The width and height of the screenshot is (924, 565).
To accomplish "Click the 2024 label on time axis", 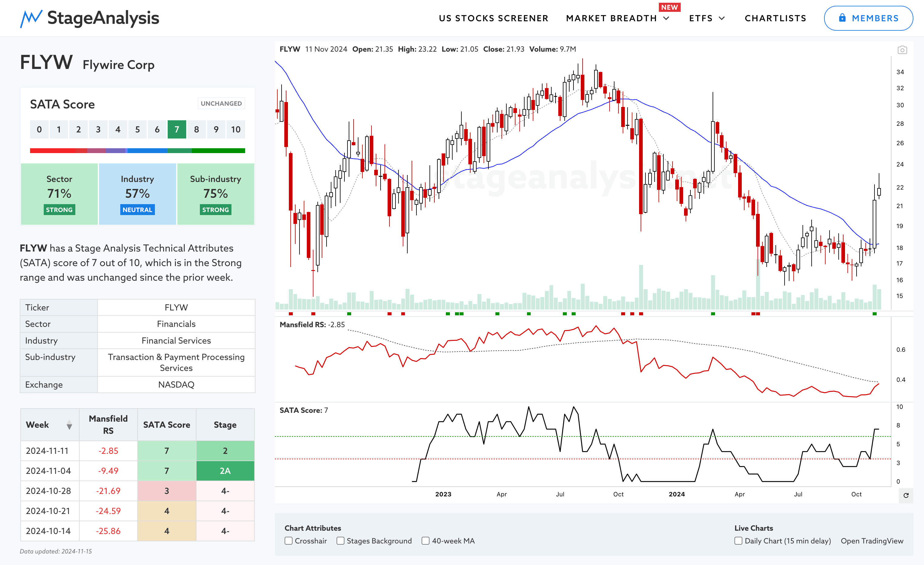I will click(677, 494).
